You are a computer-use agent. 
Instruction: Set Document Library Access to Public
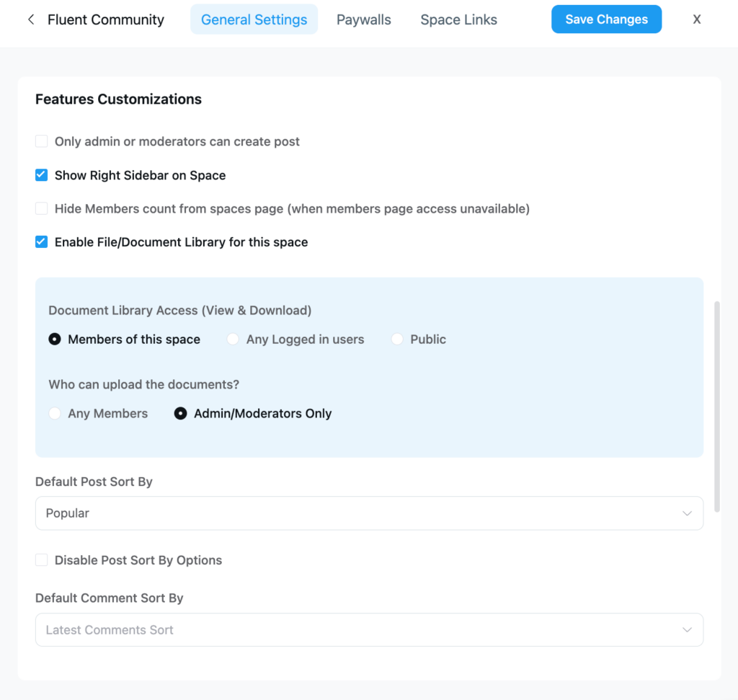397,340
